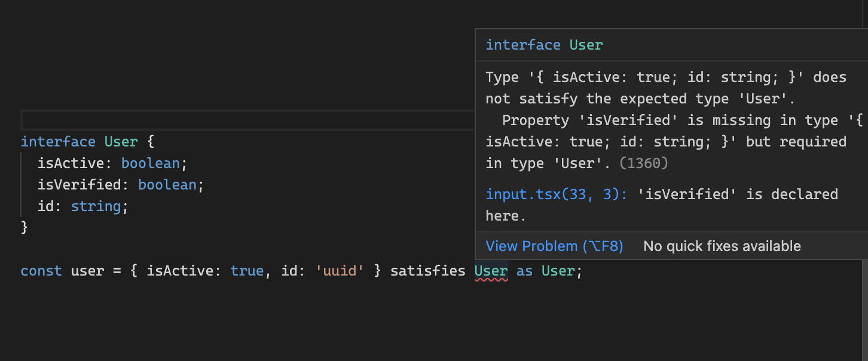The height and width of the screenshot is (361, 868).
Task: Click the 'uuid' string literal
Action: [x=340, y=271]
